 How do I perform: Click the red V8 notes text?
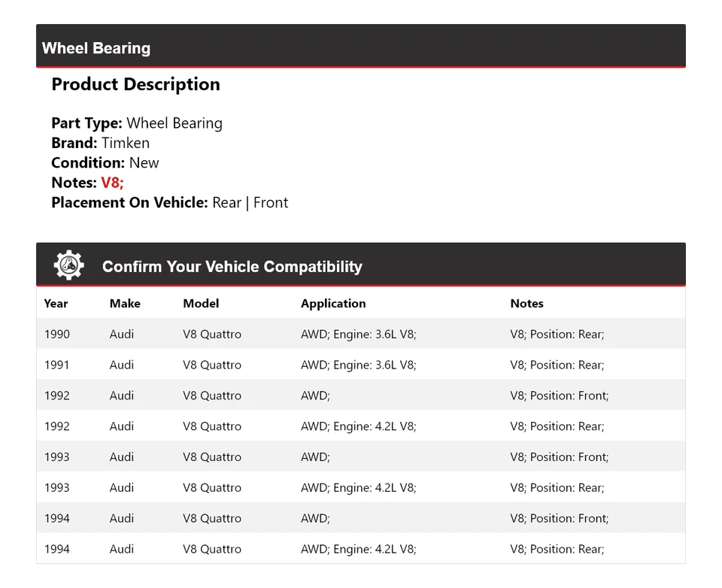[112, 183]
